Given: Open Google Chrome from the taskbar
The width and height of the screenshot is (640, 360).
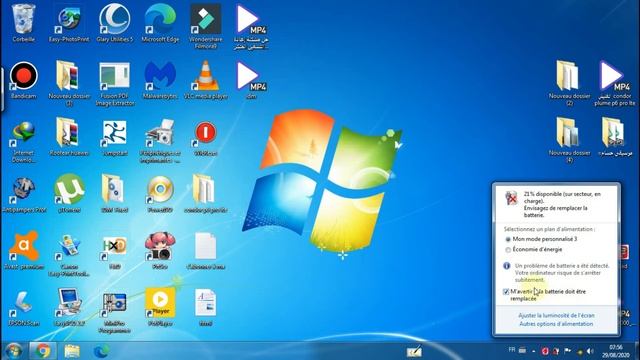Looking at the screenshot, I should [42, 351].
